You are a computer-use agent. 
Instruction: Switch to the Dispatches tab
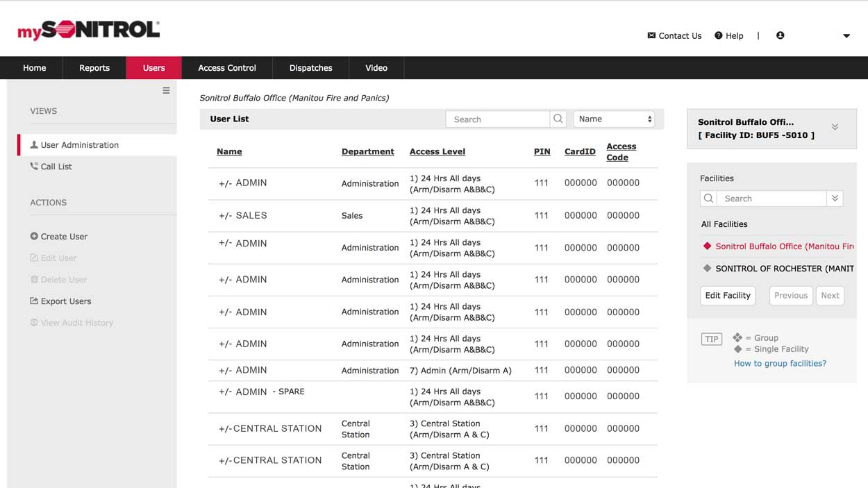tap(310, 67)
